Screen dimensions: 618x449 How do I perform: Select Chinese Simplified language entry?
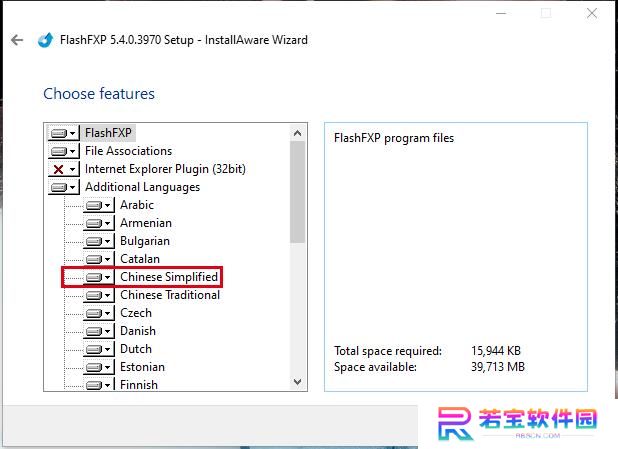(169, 277)
